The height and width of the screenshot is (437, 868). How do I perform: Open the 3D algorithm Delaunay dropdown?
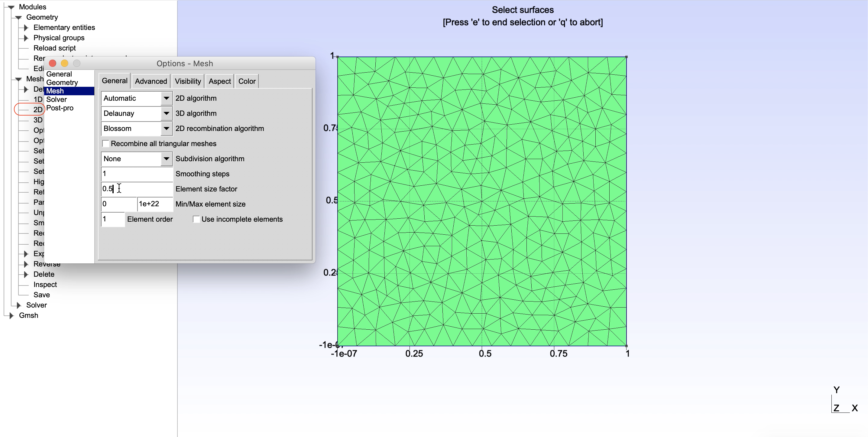pos(166,114)
